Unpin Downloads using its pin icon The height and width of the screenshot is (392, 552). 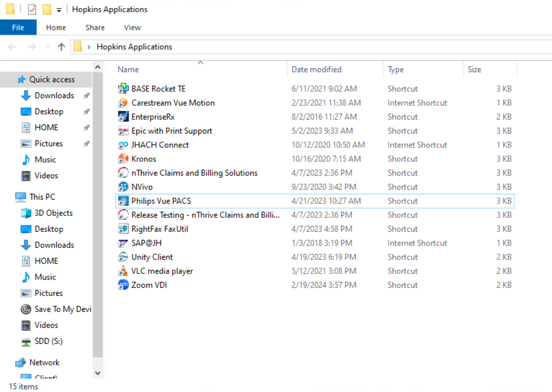86,96
